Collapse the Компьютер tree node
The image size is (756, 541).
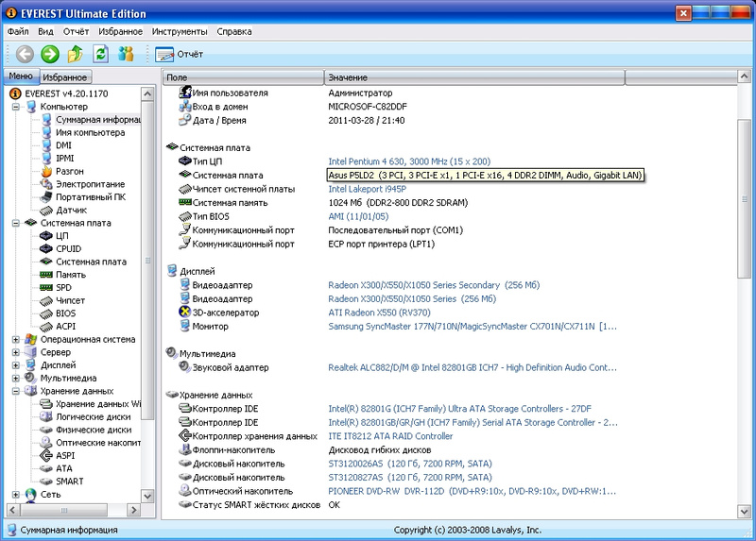point(16,107)
